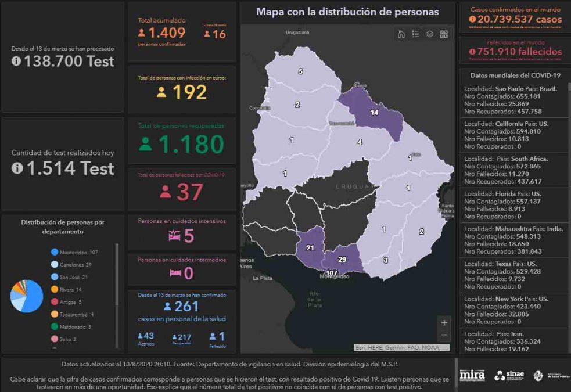Image resolution: width=571 pixels, height=392 pixels.
Task: Click info icon beside 751.910 fallecidos
Action: click(473, 52)
